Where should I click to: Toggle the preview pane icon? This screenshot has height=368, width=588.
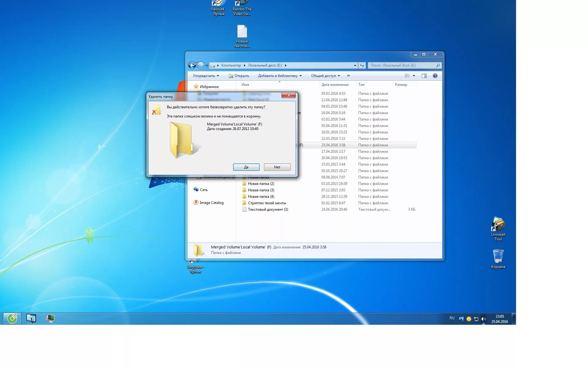(424, 76)
